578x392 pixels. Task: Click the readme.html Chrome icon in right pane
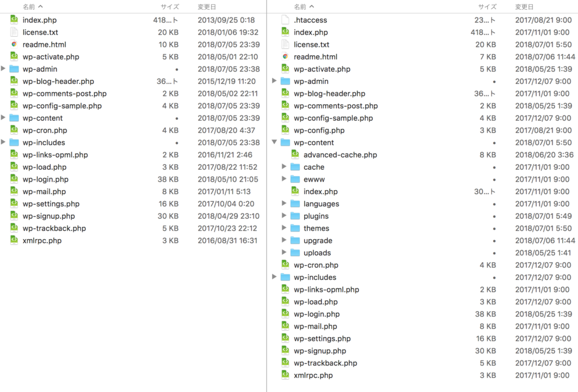(x=285, y=56)
